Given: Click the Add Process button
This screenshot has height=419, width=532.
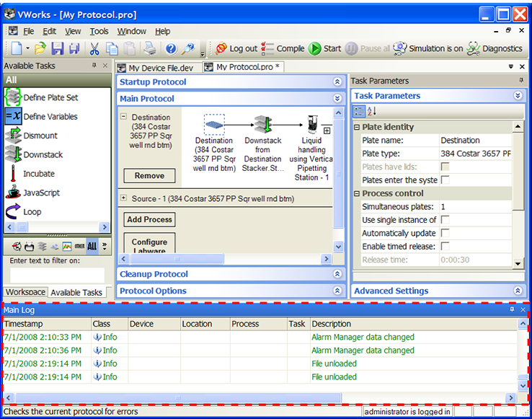Looking at the screenshot, I should tap(149, 220).
